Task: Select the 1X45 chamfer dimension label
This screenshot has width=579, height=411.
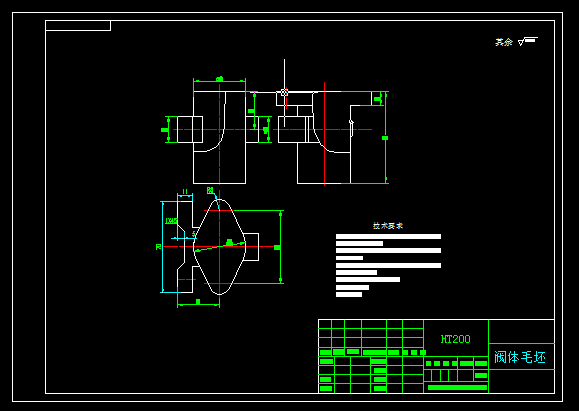Action: pos(171,221)
